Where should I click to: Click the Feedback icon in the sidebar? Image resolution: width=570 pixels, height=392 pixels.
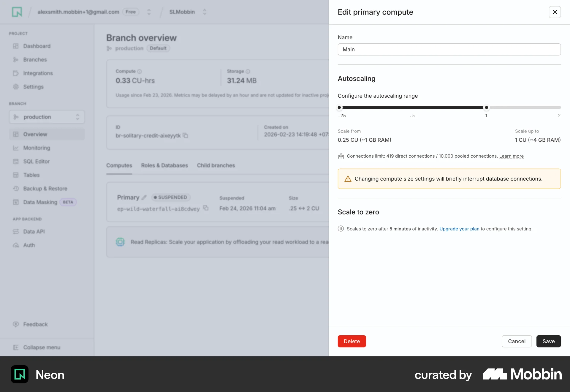pyautogui.click(x=16, y=324)
